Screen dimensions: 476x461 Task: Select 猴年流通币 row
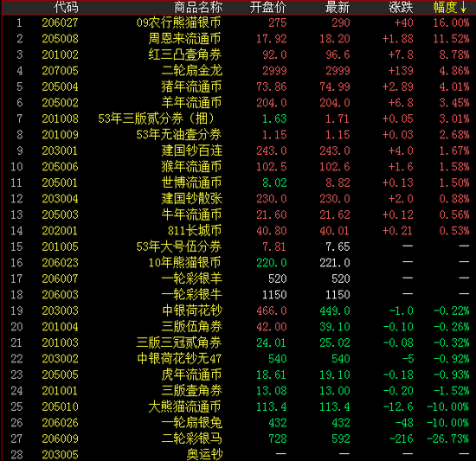tap(238, 167)
